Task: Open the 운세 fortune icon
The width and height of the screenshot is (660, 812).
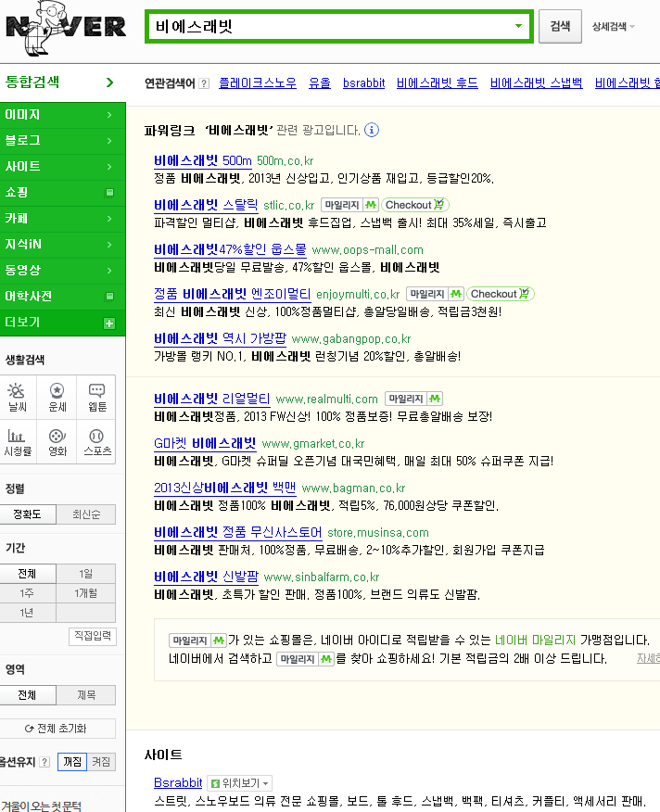Action: (x=57, y=398)
